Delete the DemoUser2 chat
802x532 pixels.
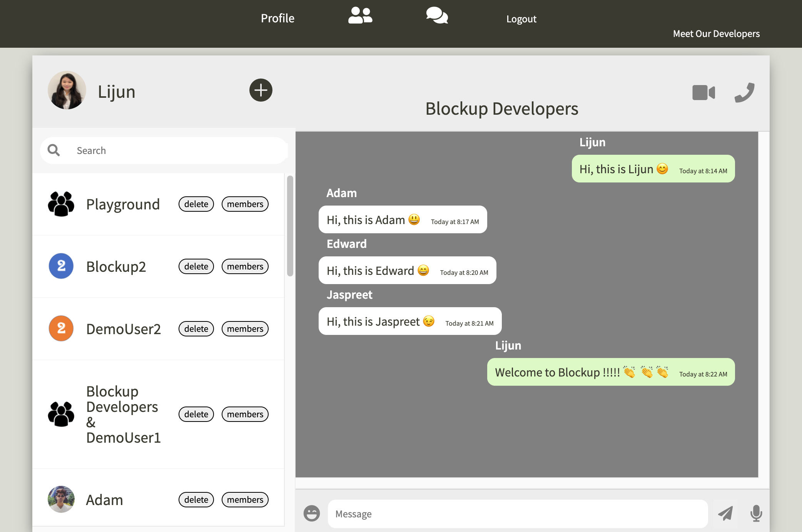(196, 329)
